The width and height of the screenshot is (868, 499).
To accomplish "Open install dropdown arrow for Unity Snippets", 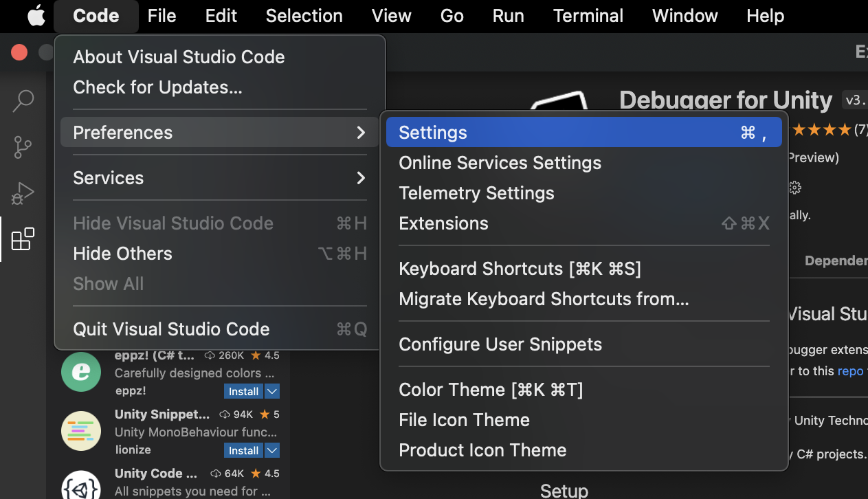I will [x=272, y=450].
